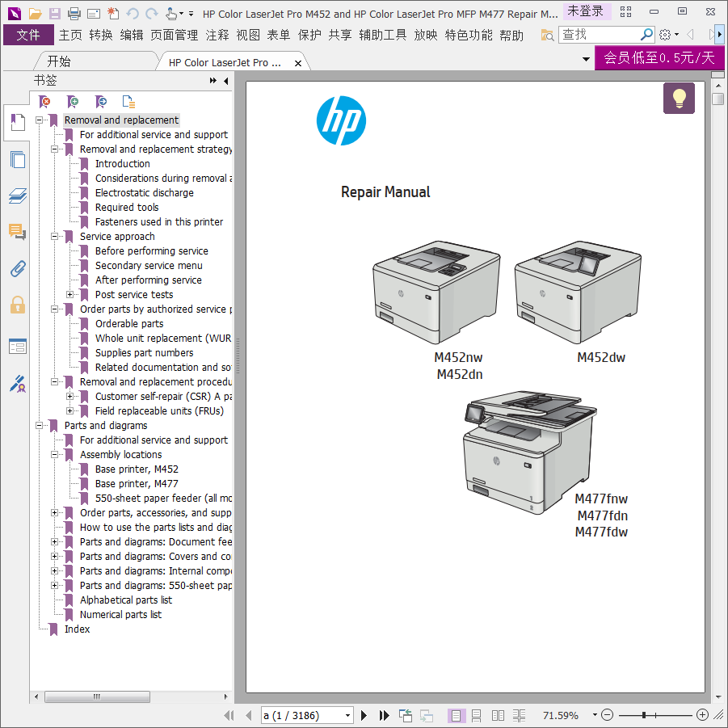Switch to continuous page view mode
The width and height of the screenshot is (728, 728).
(x=477, y=715)
